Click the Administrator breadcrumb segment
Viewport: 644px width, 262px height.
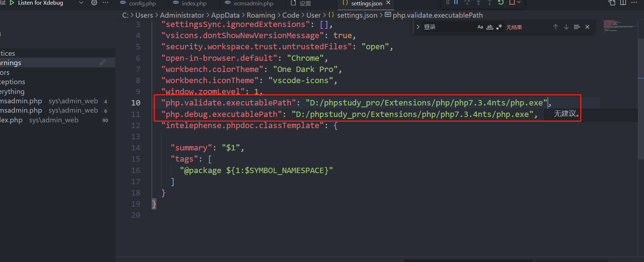[x=182, y=15]
